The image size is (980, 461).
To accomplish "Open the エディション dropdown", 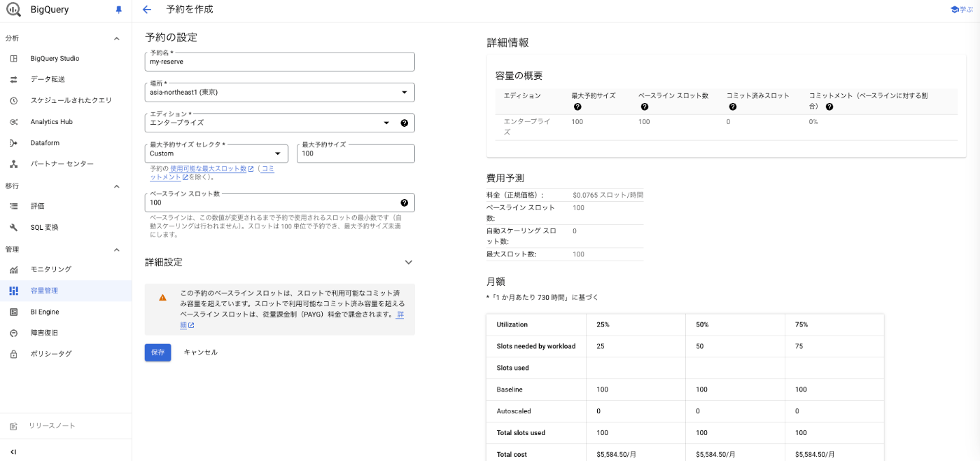I will pos(279,123).
